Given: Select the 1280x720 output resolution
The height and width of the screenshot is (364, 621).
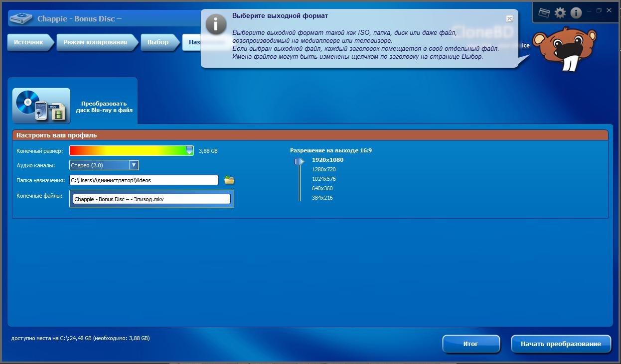Looking at the screenshot, I should (x=323, y=169).
